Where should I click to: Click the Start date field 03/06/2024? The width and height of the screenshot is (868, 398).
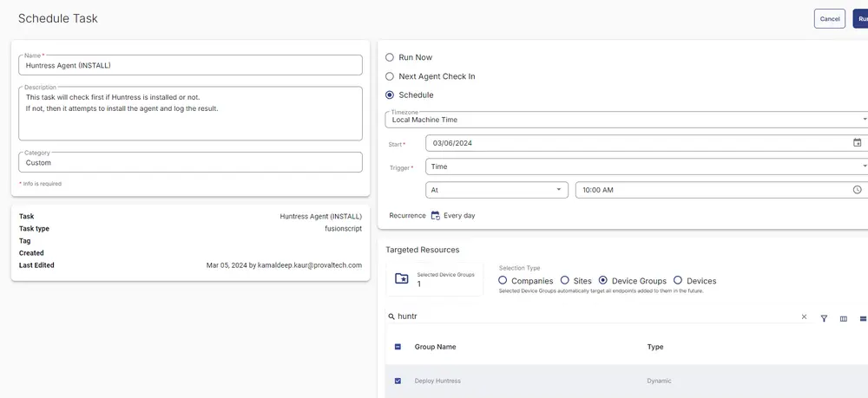pos(647,142)
